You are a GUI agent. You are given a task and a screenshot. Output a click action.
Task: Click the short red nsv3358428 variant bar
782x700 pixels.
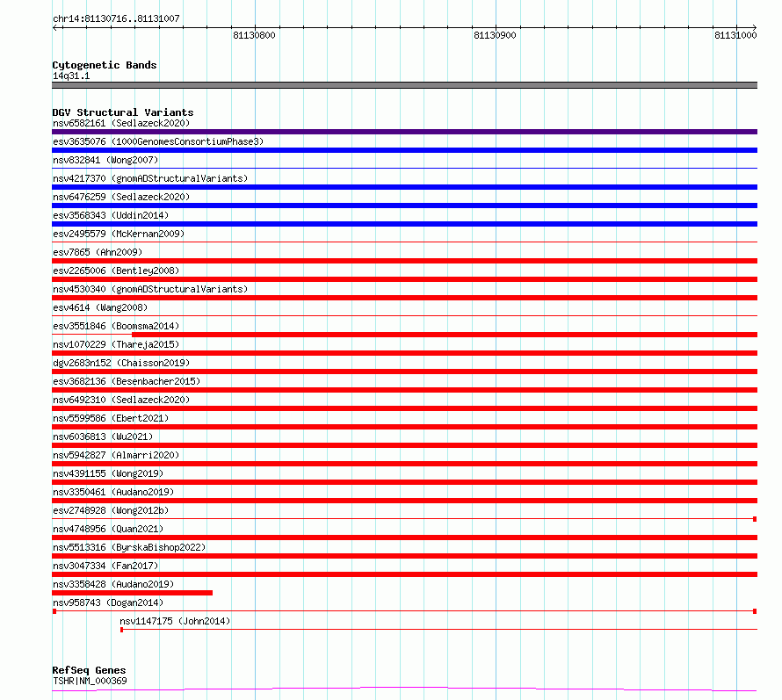[x=132, y=594]
